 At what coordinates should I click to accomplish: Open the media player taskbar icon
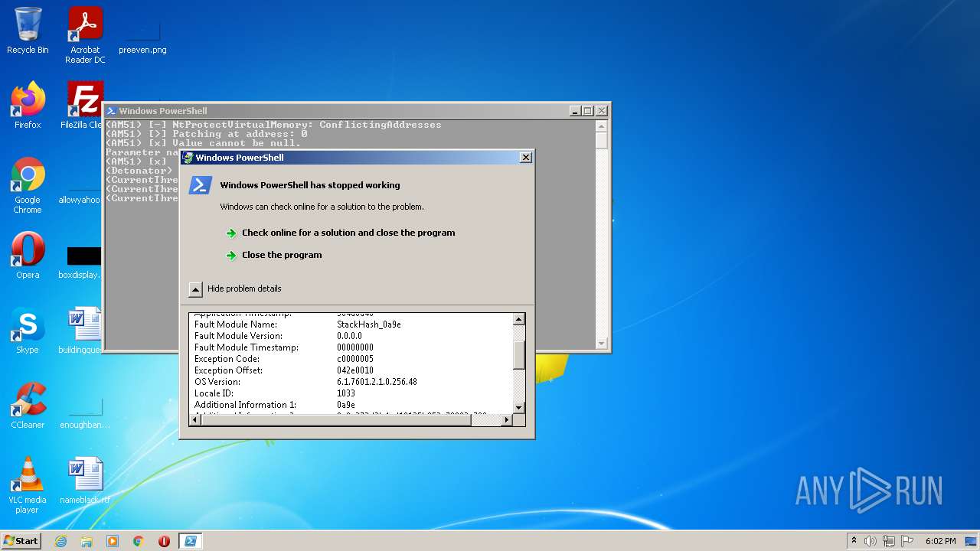113,541
